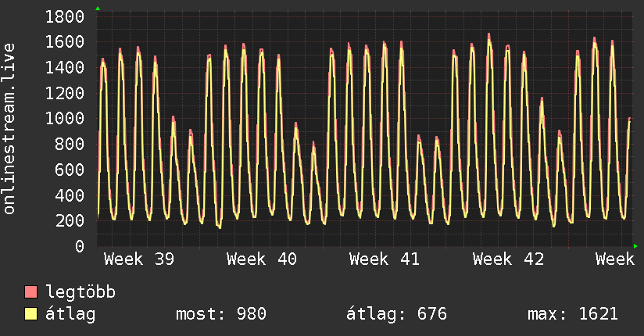This screenshot has height=336, width=644.
Task: Click the 'átlag: 676' statistic value
Action: (396, 314)
